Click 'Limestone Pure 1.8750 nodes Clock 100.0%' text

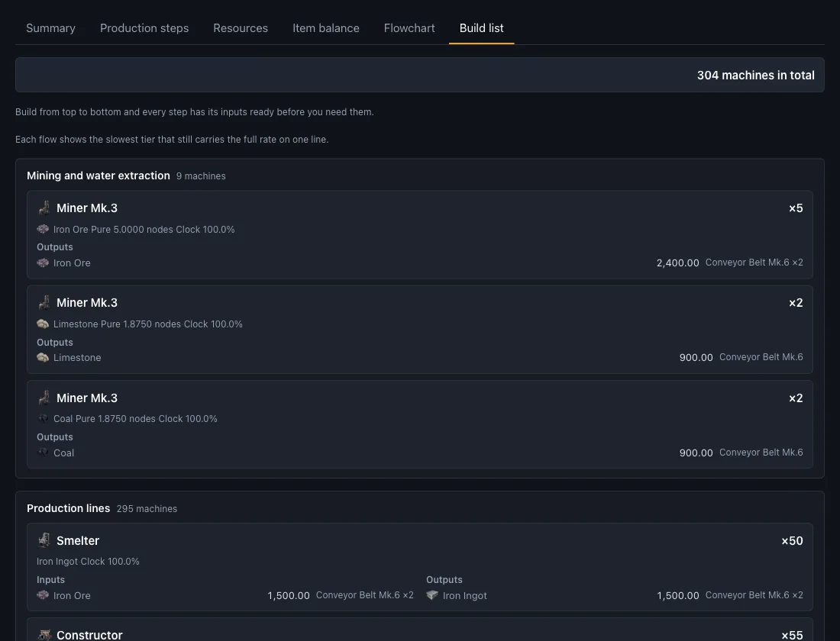148,324
